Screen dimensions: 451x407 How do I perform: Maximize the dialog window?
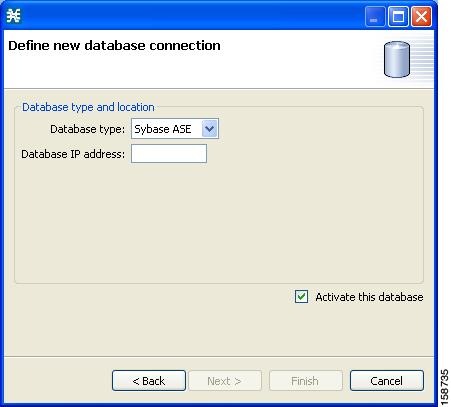tap(398, 16)
